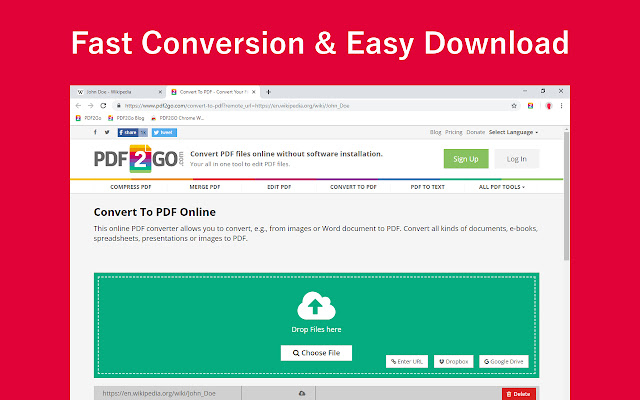The height and width of the screenshot is (400, 640).
Task: Click the Log In button
Action: pyautogui.click(x=517, y=159)
